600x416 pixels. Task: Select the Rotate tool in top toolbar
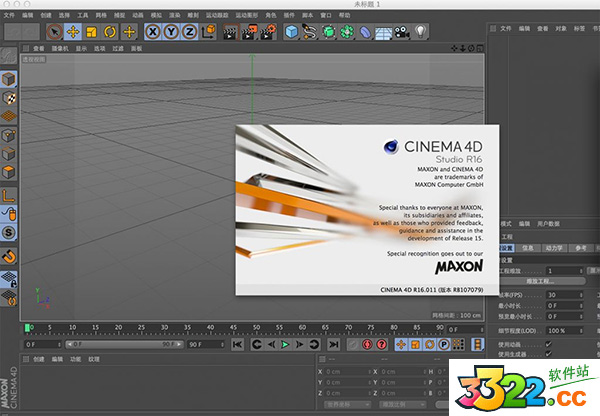[109, 32]
